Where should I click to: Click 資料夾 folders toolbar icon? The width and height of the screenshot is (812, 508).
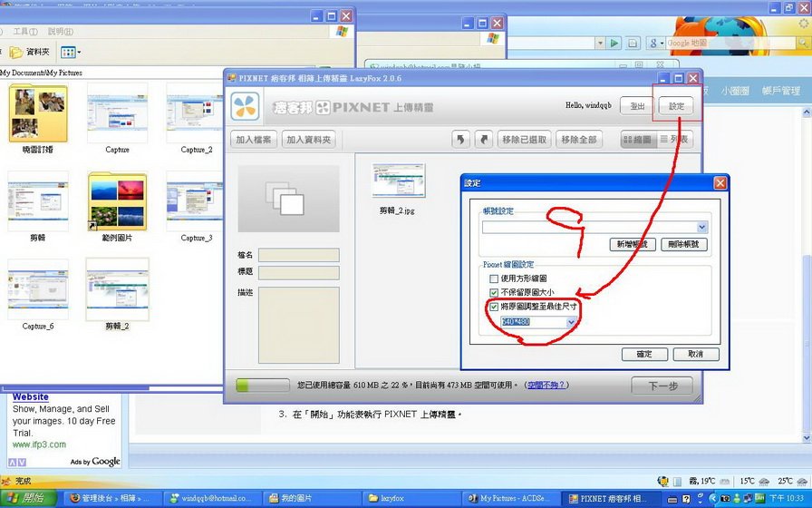[31, 53]
